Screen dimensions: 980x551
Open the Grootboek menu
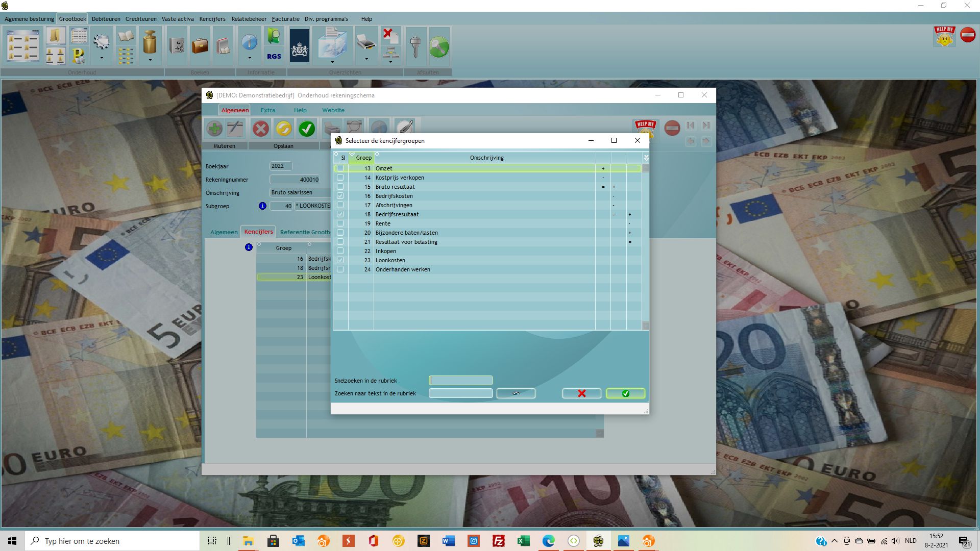click(x=72, y=19)
